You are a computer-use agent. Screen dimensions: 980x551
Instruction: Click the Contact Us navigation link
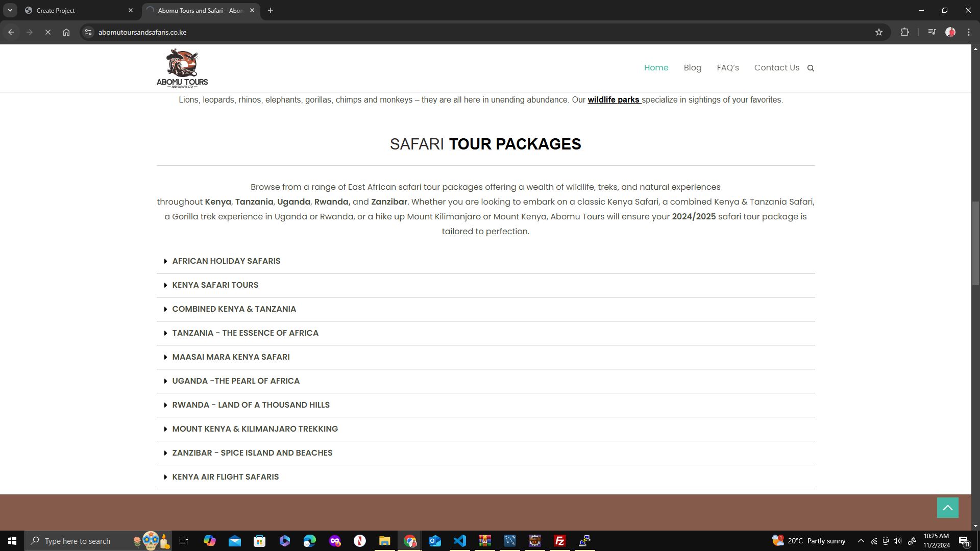click(x=777, y=67)
